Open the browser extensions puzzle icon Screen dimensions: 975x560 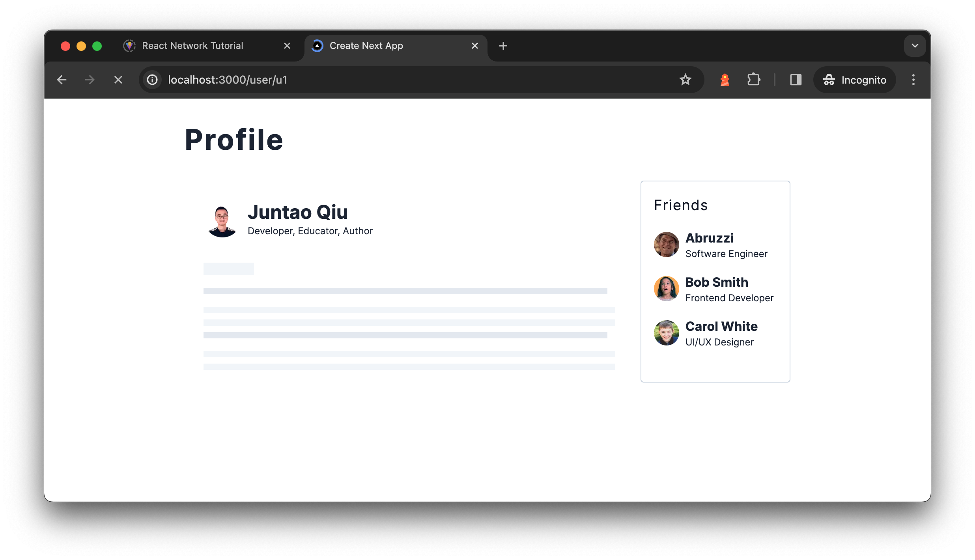click(754, 80)
